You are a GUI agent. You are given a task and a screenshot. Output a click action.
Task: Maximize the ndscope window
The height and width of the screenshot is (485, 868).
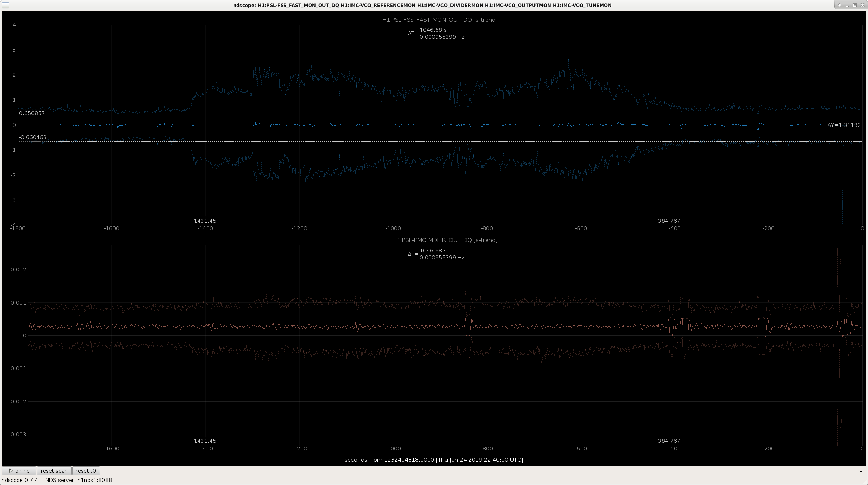tap(855, 5)
